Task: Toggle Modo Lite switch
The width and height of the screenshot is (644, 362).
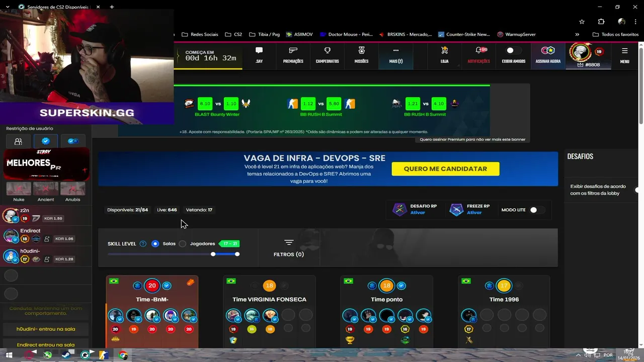Action: (x=537, y=210)
